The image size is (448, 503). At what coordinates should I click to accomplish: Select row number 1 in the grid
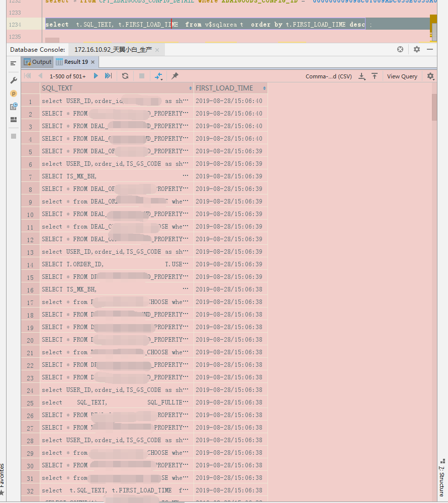click(31, 102)
